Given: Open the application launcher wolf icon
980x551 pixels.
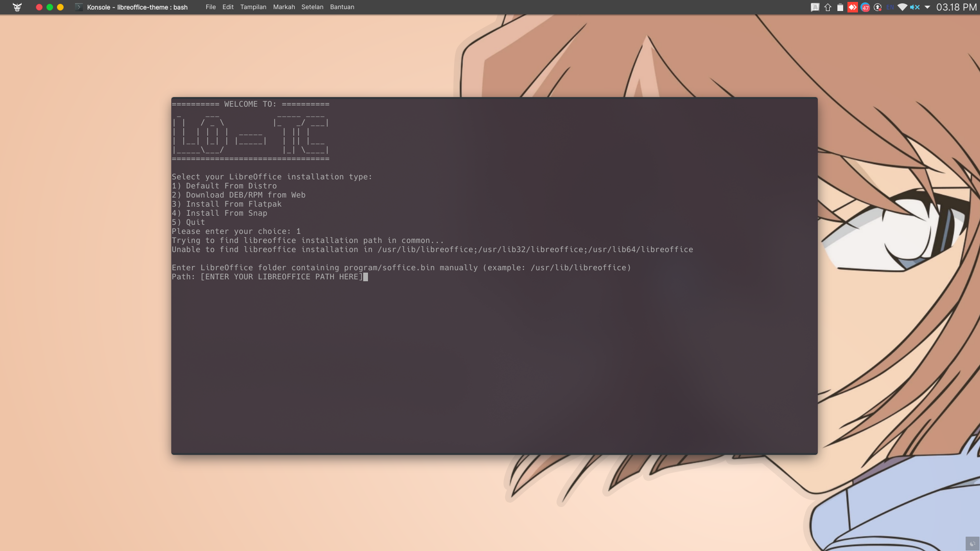Looking at the screenshot, I should (17, 7).
